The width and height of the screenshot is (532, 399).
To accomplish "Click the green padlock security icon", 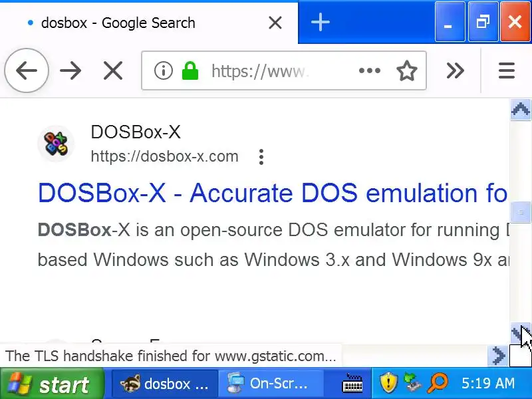I will point(190,70).
